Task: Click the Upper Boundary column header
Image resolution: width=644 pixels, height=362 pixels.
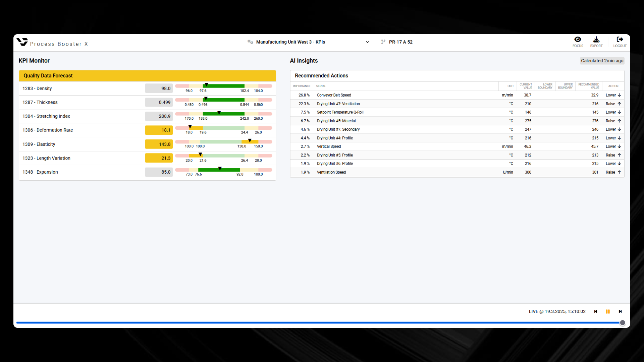Action: (566, 86)
